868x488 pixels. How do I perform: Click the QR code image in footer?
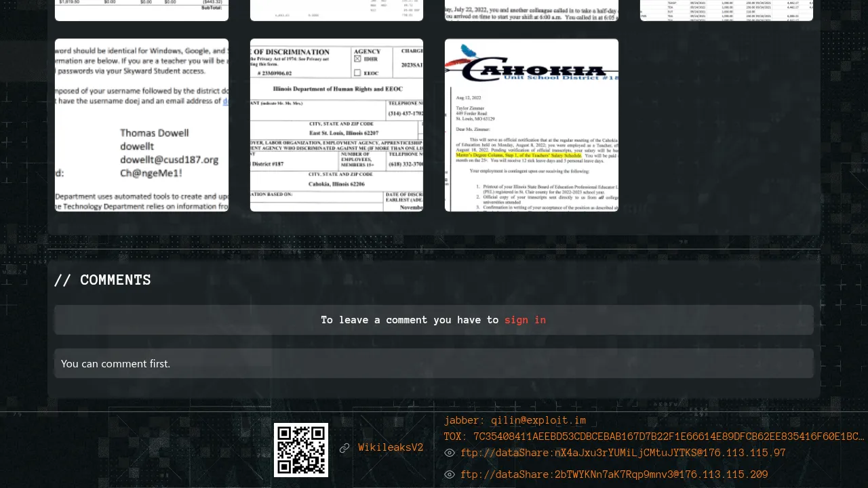tap(301, 449)
